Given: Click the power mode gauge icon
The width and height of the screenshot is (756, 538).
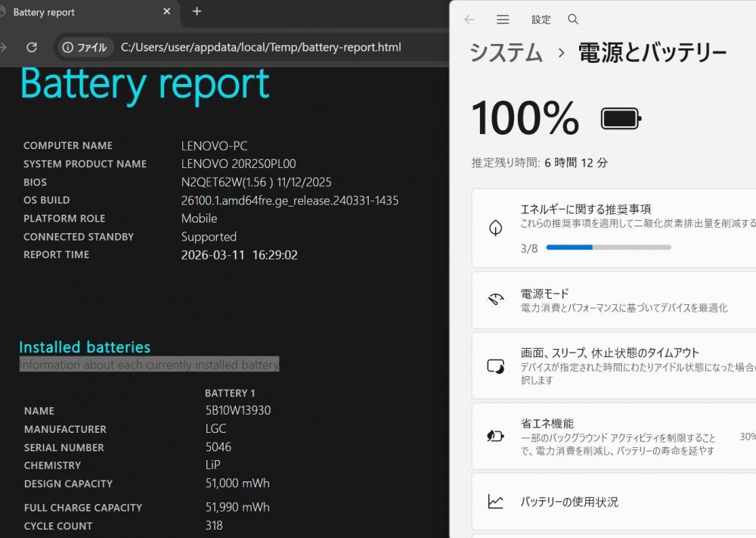Looking at the screenshot, I should point(496,300).
